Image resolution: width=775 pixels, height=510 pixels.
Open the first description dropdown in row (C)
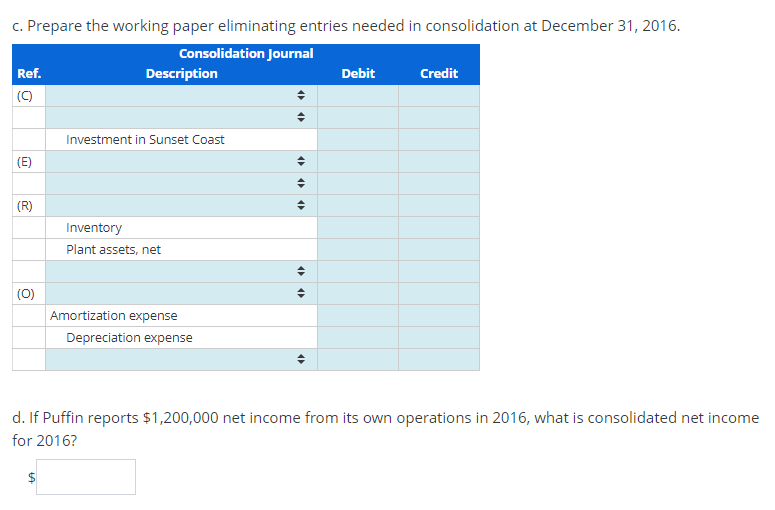point(181,96)
